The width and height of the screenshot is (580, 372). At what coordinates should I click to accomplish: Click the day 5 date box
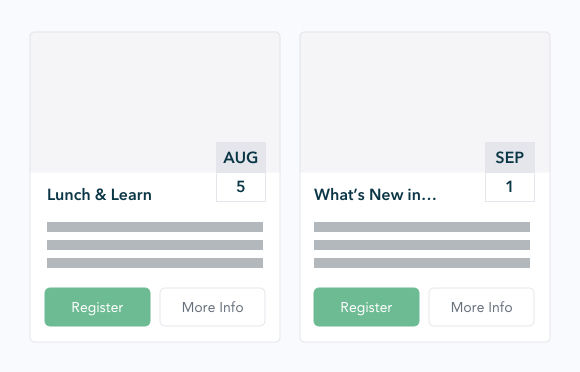(241, 187)
